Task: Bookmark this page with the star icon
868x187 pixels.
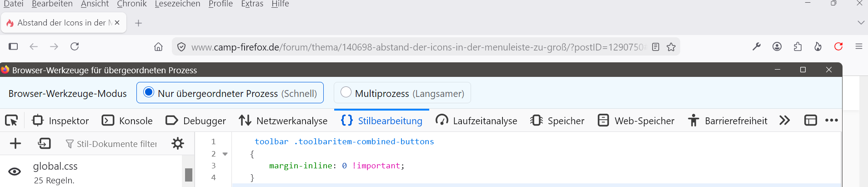Action: point(671,47)
